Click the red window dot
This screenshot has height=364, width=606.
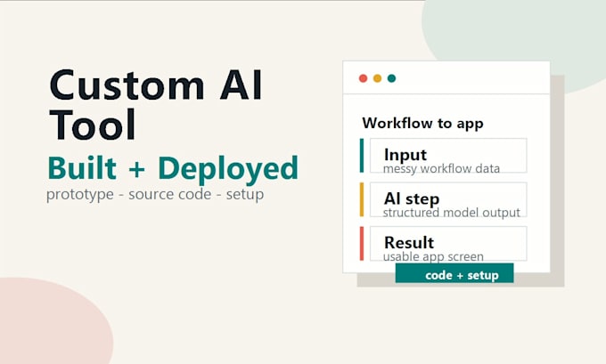363,78
